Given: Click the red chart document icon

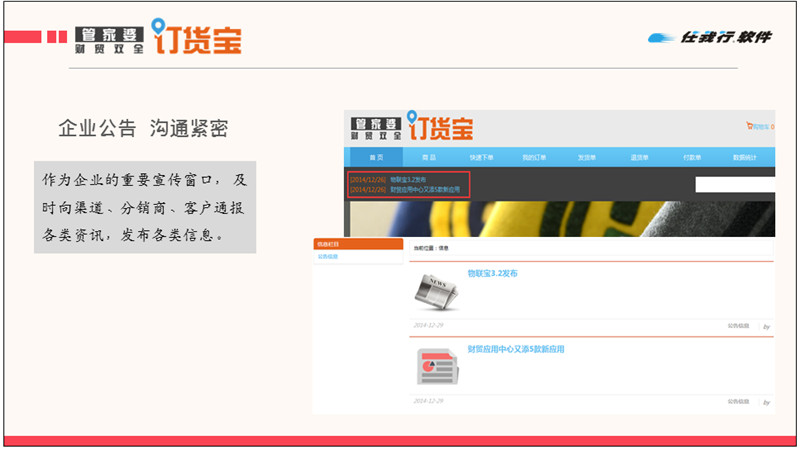Looking at the screenshot, I should pyautogui.click(x=436, y=368).
